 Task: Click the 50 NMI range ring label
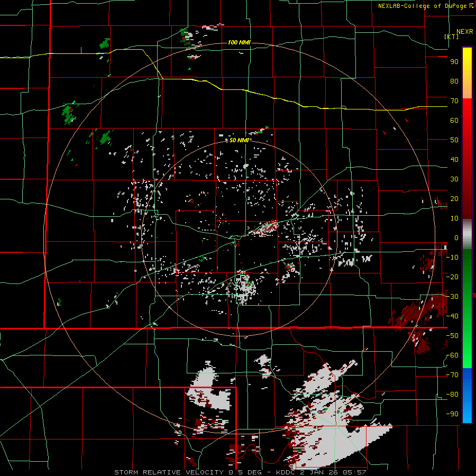tap(239, 140)
